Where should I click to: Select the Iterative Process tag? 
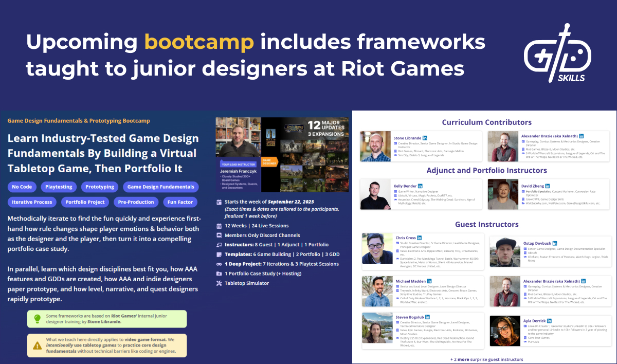click(32, 202)
